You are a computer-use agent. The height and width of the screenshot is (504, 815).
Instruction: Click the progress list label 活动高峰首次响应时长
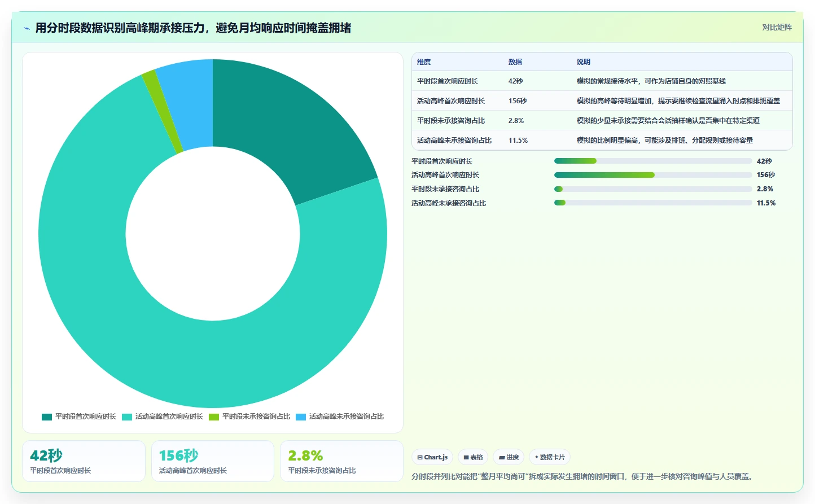point(445,175)
